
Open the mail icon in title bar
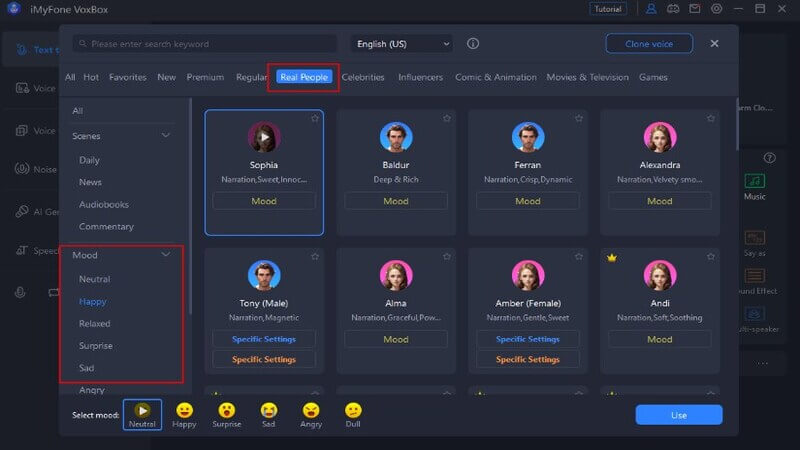tap(694, 9)
